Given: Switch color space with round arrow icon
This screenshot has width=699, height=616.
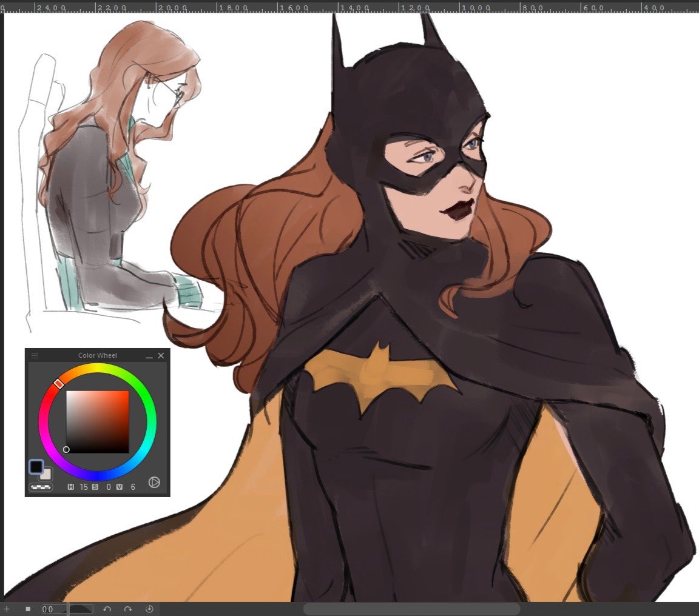Looking at the screenshot, I should (154, 482).
